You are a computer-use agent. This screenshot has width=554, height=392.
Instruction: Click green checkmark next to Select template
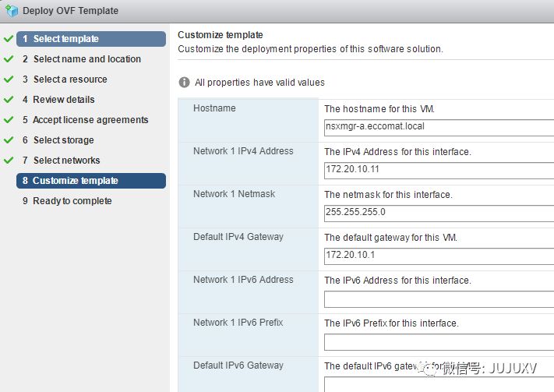[x=9, y=38]
